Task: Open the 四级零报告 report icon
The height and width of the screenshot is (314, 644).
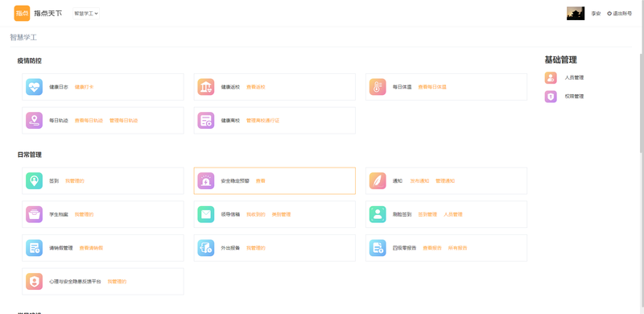Action: pyautogui.click(x=378, y=248)
